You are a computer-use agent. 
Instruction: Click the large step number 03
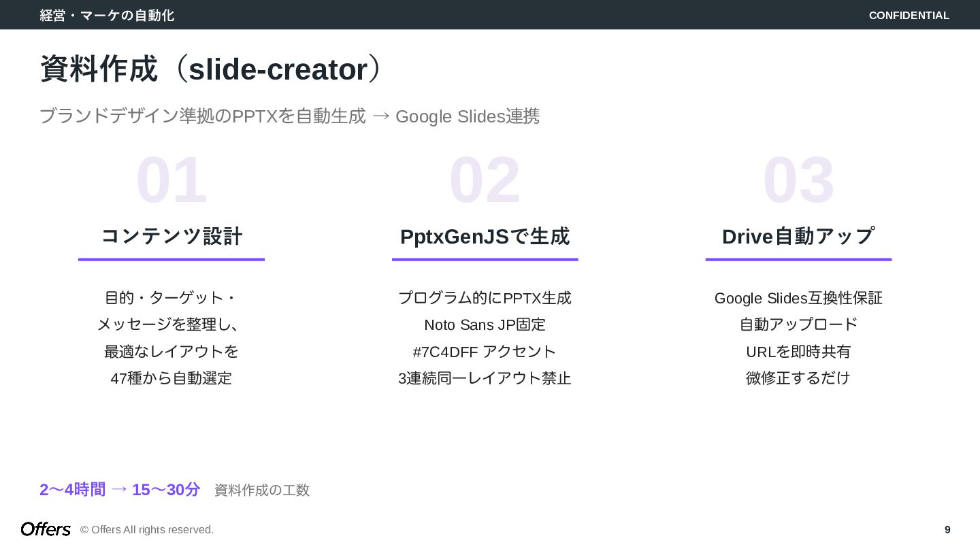click(798, 180)
